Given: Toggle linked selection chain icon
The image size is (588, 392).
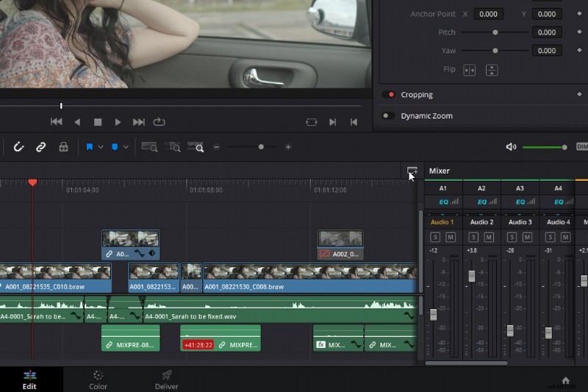Looking at the screenshot, I should pos(40,146).
